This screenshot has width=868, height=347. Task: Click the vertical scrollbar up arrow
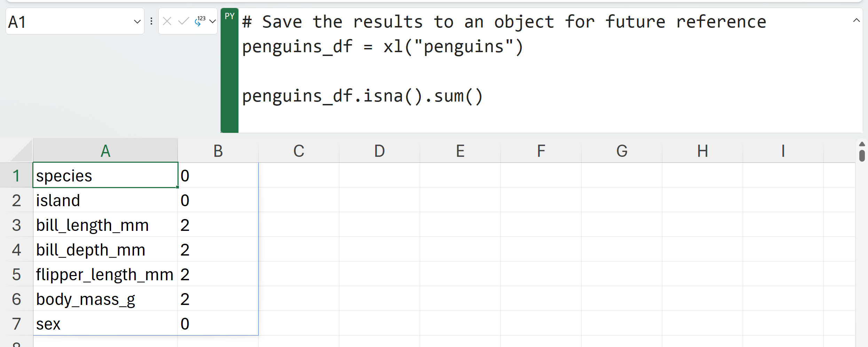[862, 144]
